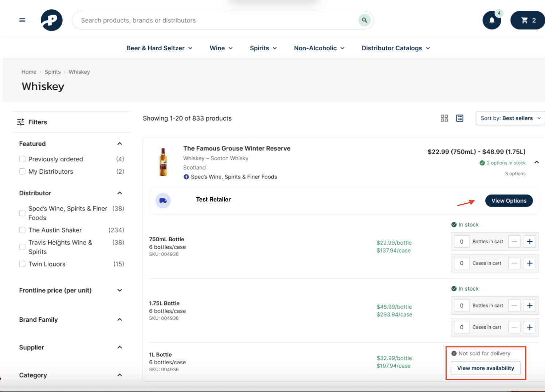The height and width of the screenshot is (392, 545).
Task: Enable the Twin Liquors distributor filter
Action: [x=22, y=264]
